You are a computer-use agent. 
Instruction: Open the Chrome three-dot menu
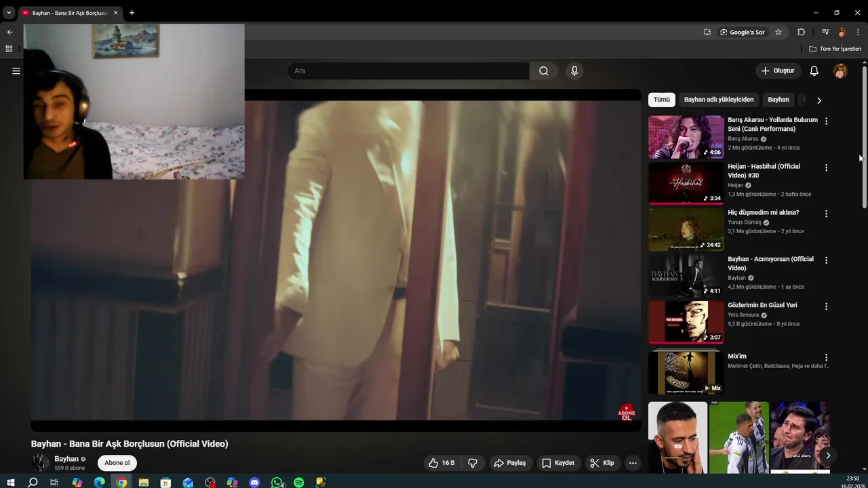click(x=858, y=32)
